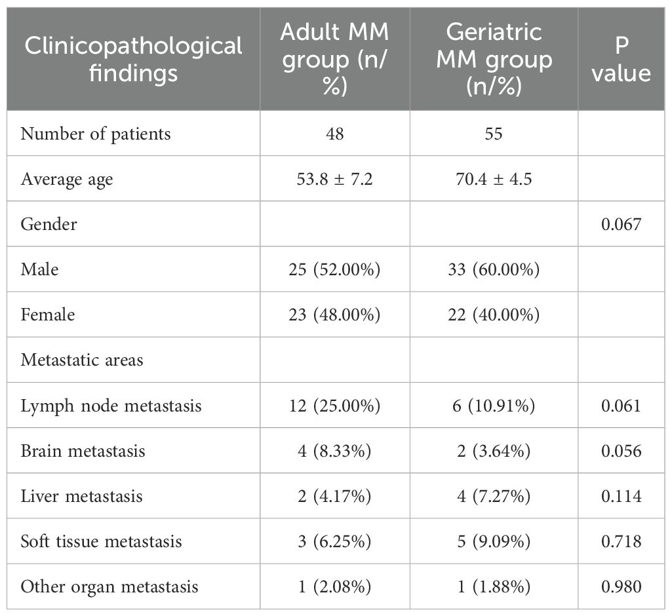Click the Female 22 (40.00%) cell

(494, 315)
